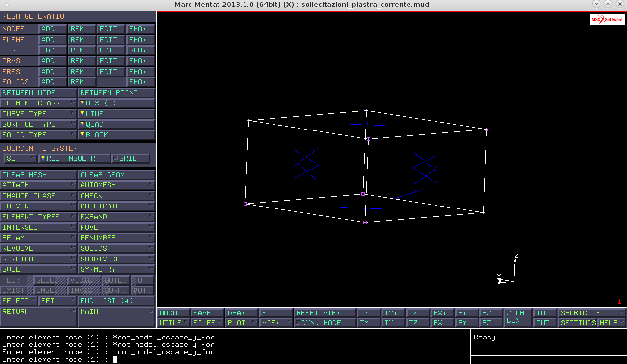Viewport: 627px width, 364px height.
Task: Click ADD in the SRFS row
Action: tap(53, 72)
